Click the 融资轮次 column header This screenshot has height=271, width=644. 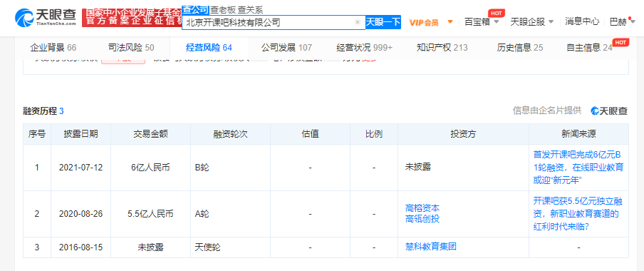230,134
